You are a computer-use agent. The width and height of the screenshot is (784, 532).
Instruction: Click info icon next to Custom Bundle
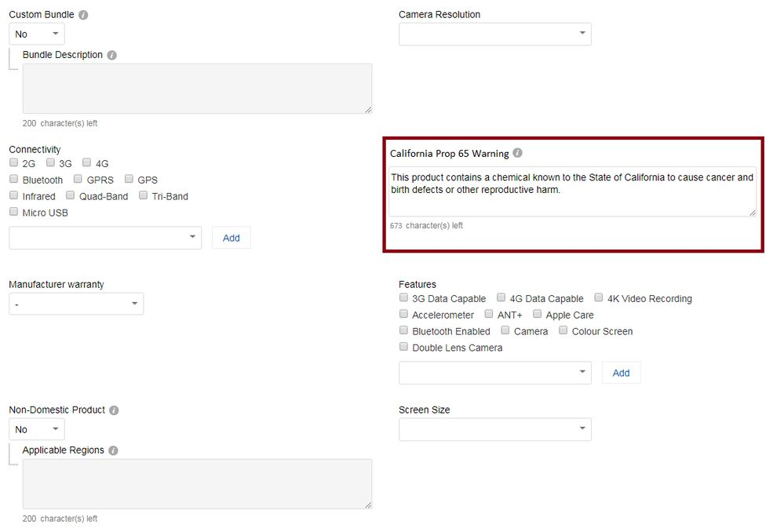(83, 15)
